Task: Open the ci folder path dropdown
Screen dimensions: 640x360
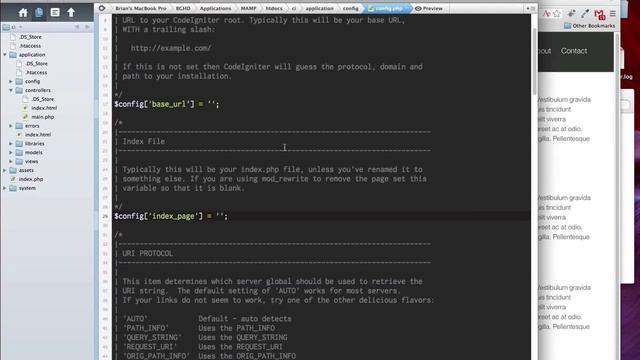Action: [x=13, y=27]
